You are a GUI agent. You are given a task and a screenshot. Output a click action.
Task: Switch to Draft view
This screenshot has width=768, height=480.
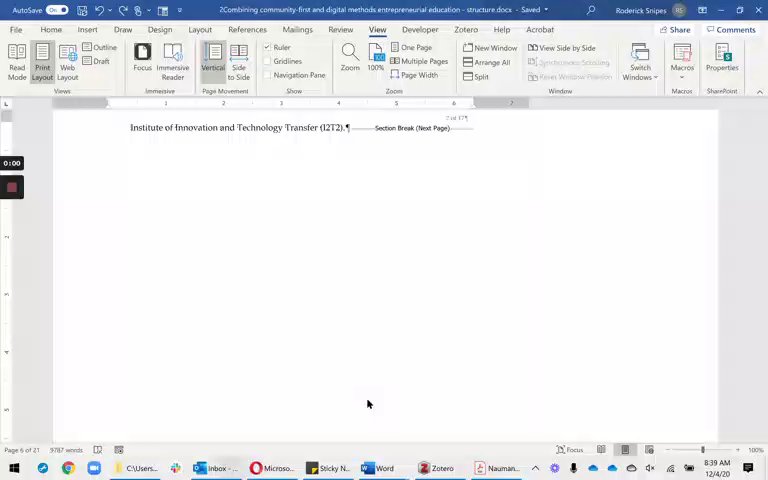[96, 61]
